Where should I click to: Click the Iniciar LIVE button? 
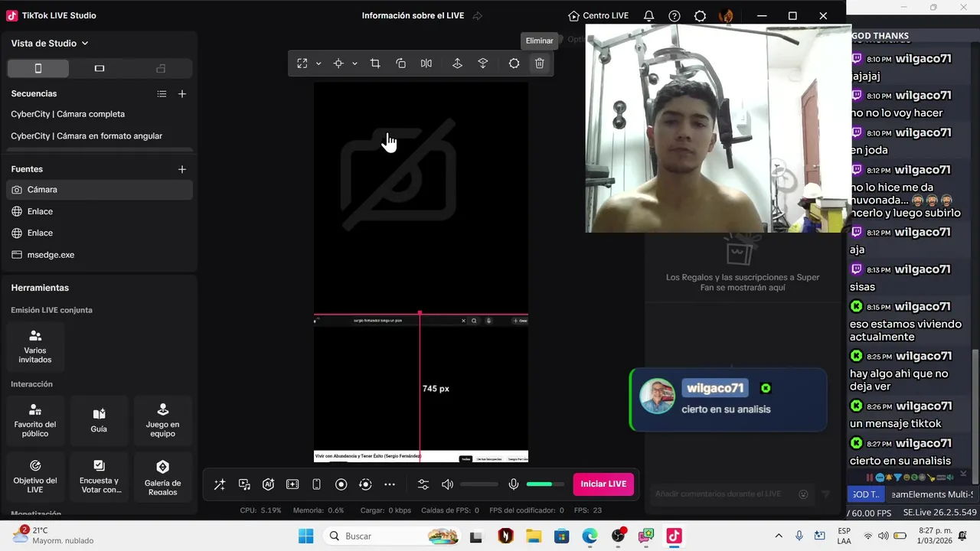click(x=603, y=484)
